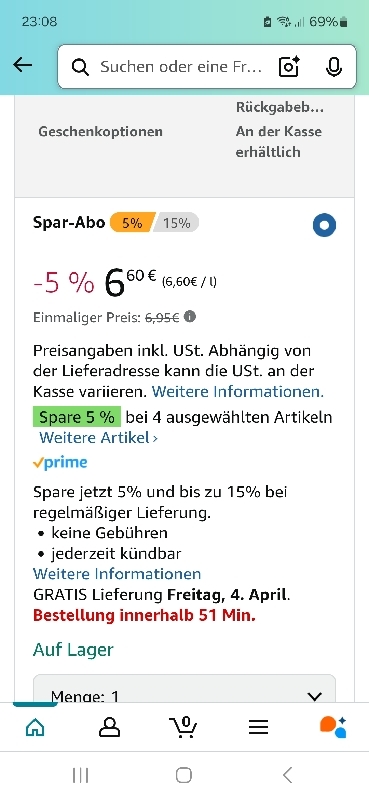Expand the Menge quantity dropdown
Screen dimensions: 369x800
(x=184, y=689)
